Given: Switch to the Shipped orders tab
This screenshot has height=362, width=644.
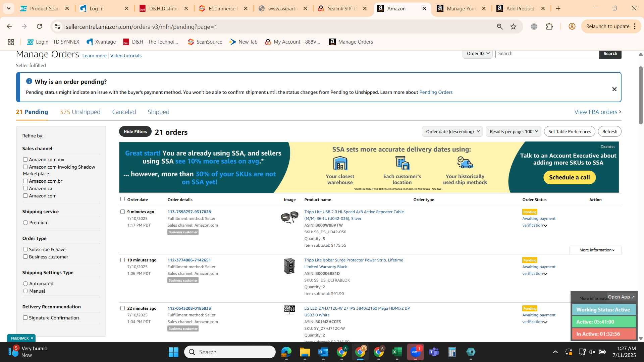Looking at the screenshot, I should 158,112.
